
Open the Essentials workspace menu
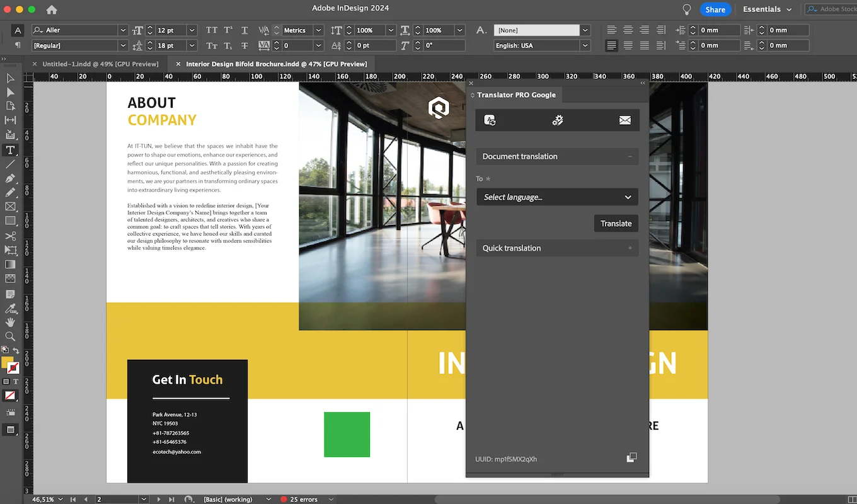(767, 9)
